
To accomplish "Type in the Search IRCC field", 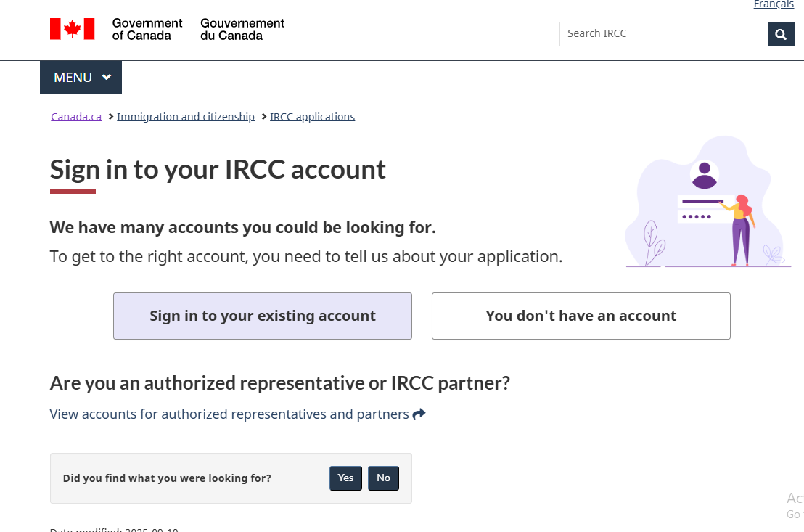I will pos(663,34).
